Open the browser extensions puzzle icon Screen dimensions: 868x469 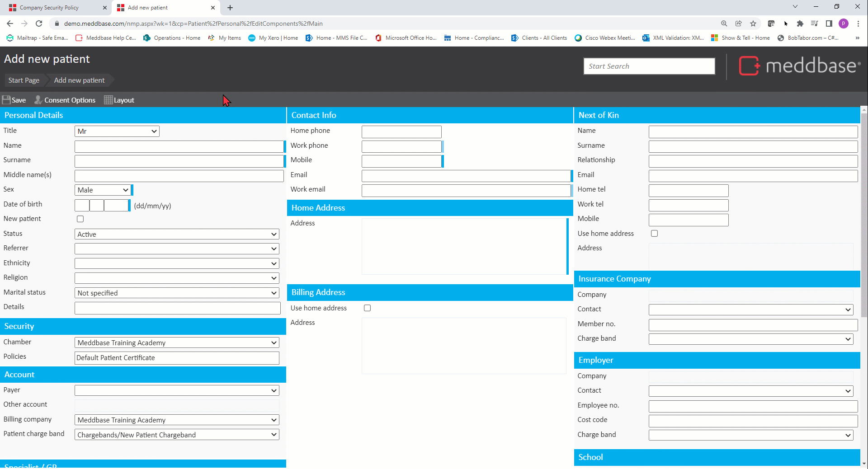click(800, 23)
